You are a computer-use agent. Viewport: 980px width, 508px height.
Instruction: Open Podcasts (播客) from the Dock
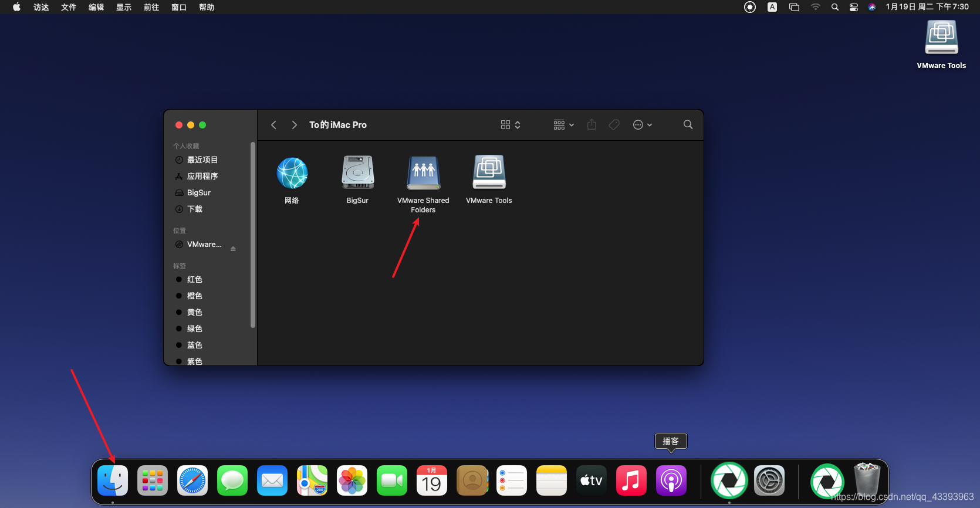[671, 480]
